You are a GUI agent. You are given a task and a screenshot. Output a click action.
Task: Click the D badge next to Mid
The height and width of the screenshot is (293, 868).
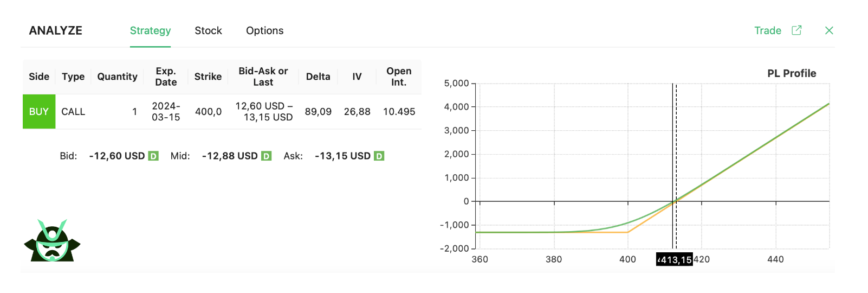coord(266,156)
